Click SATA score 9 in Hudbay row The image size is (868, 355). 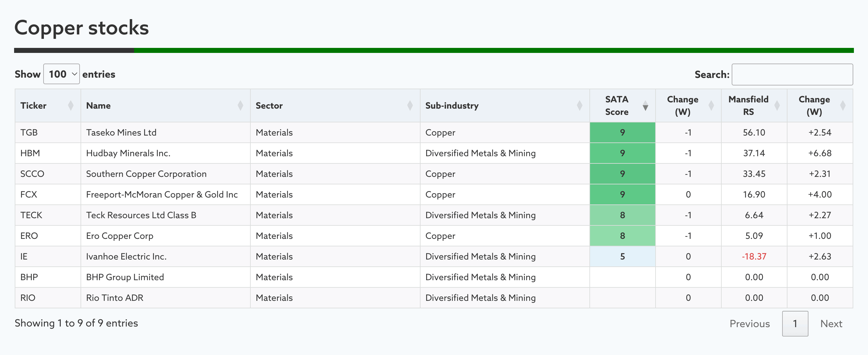pos(622,153)
